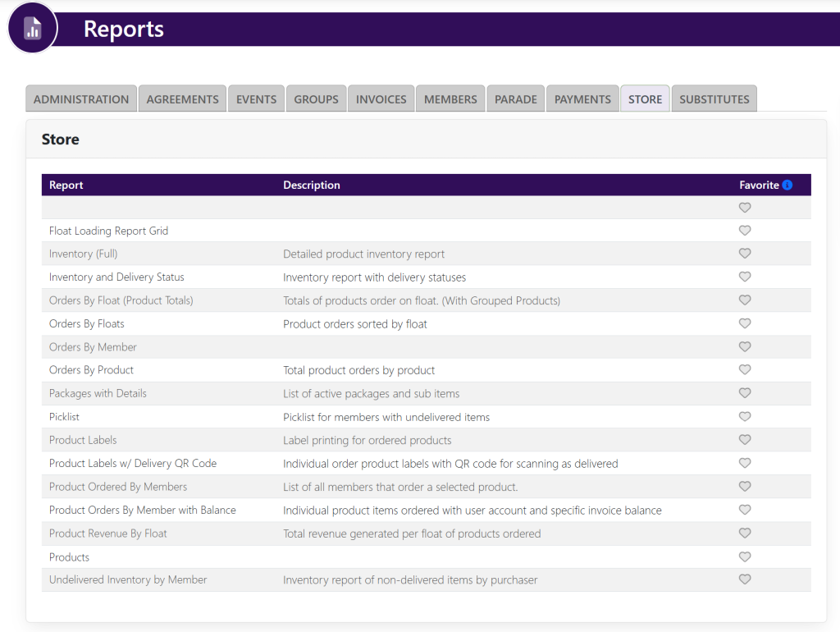The height and width of the screenshot is (632, 840).
Task: Click the heart icon for Inventory (Full)
Action: 745,254
